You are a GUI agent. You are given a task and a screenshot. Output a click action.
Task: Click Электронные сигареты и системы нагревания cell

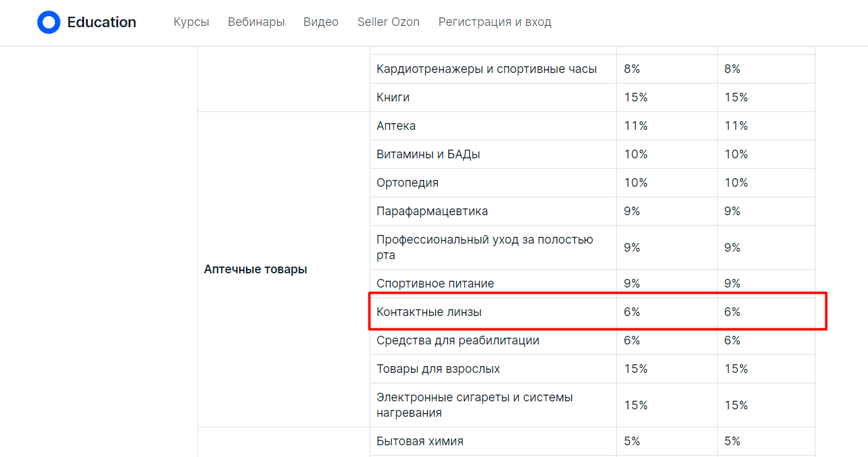pyautogui.click(x=474, y=405)
